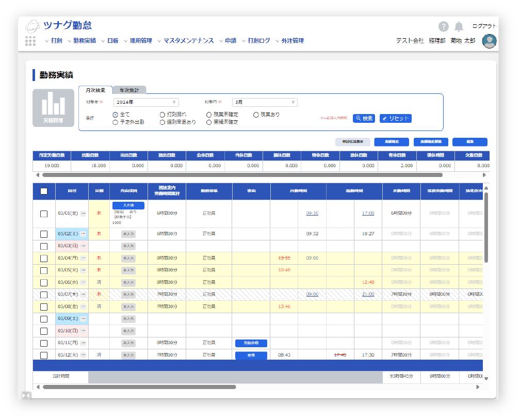Open the ellipsis menu for 03/01(金)
This screenshot has height=420, width=520.
[83, 213]
